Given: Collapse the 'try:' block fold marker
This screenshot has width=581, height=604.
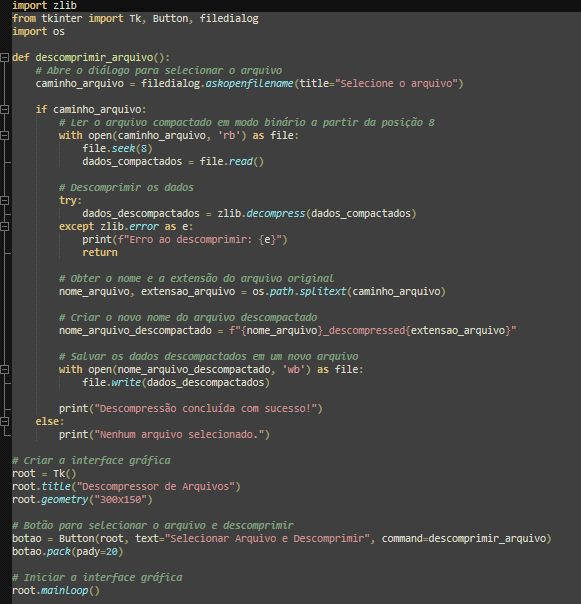Looking at the screenshot, I should click(x=4, y=200).
